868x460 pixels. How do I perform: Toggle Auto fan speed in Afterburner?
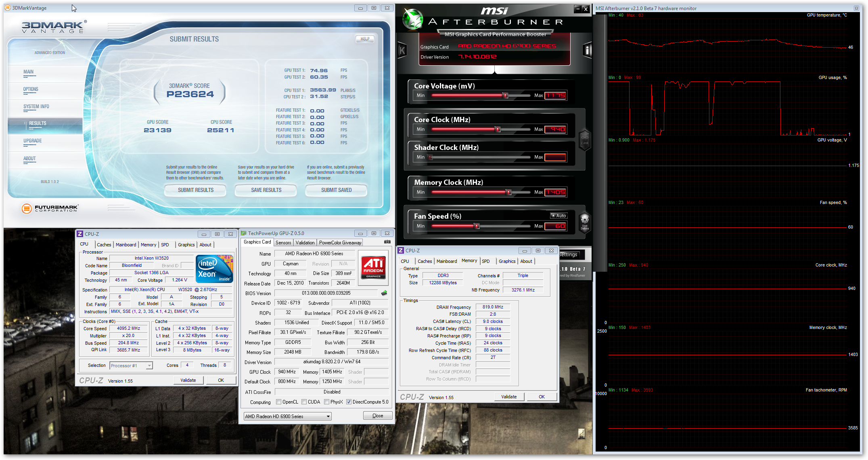point(558,216)
